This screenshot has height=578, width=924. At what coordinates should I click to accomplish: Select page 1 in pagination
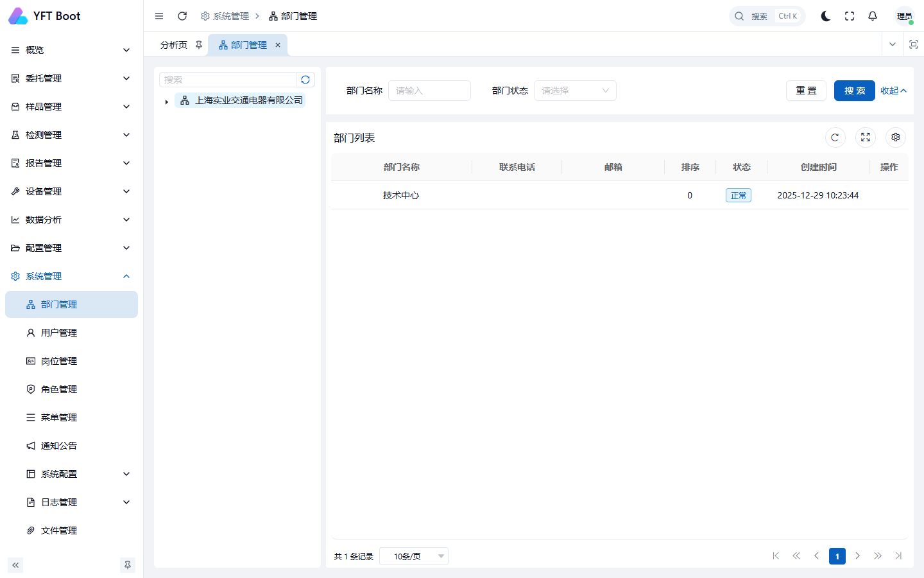coord(837,556)
